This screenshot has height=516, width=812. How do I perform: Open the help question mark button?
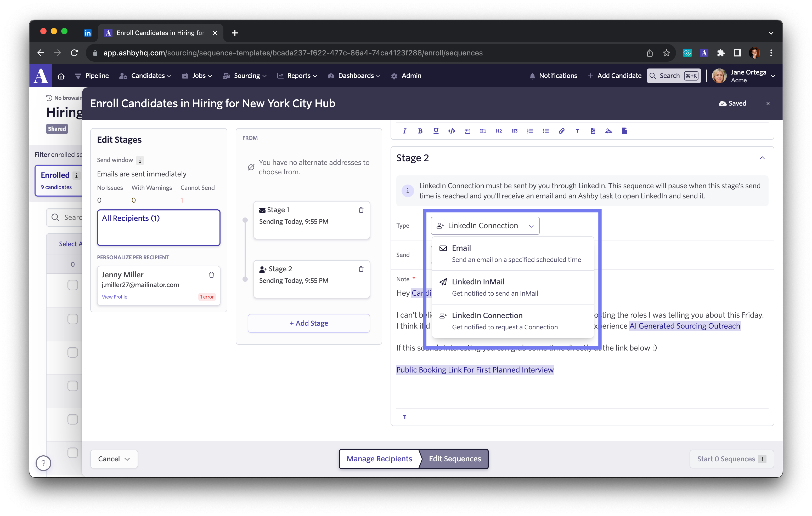tap(43, 463)
